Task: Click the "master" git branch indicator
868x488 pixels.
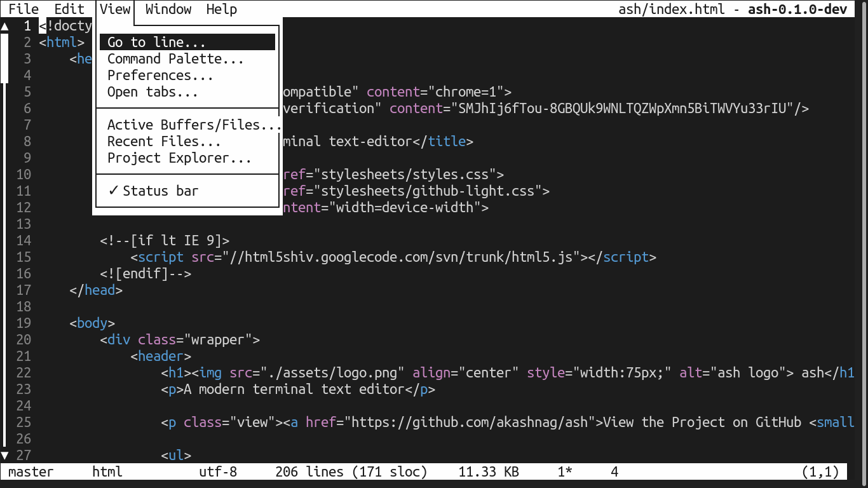Action: click(31, 472)
